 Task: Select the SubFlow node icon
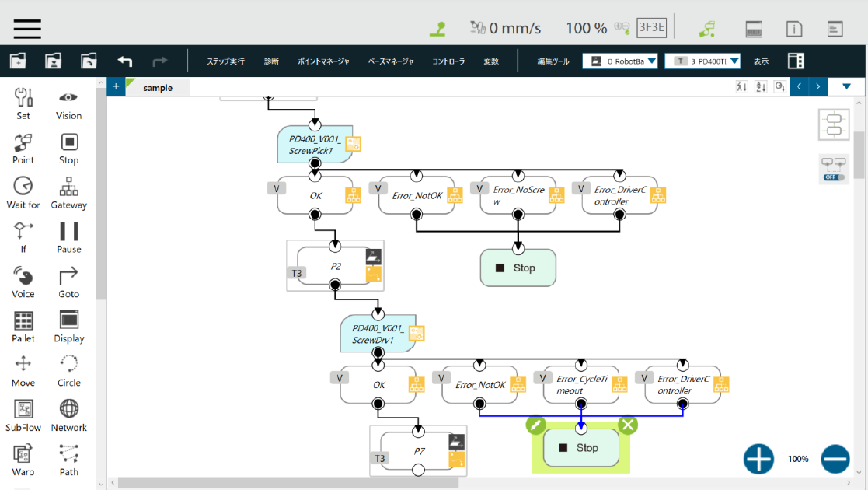(x=23, y=415)
